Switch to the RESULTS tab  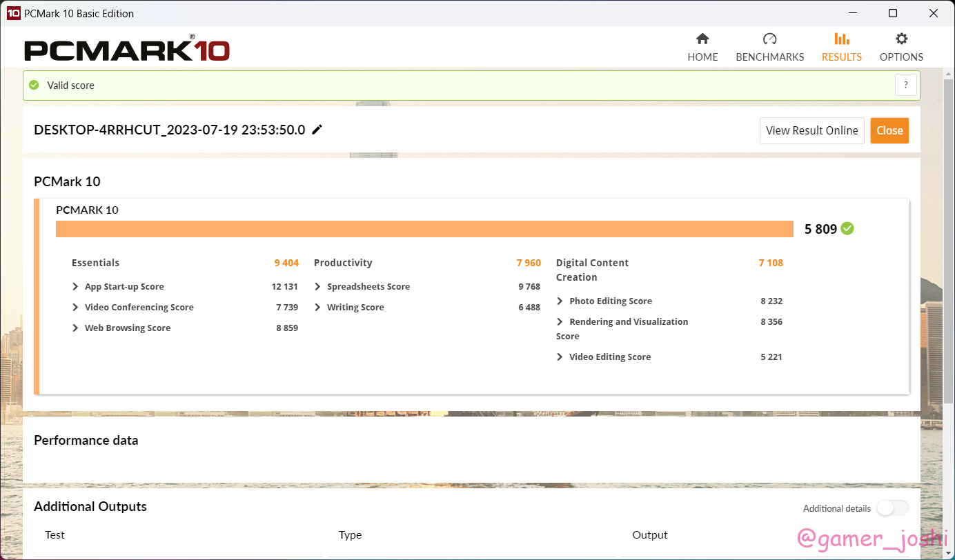842,48
